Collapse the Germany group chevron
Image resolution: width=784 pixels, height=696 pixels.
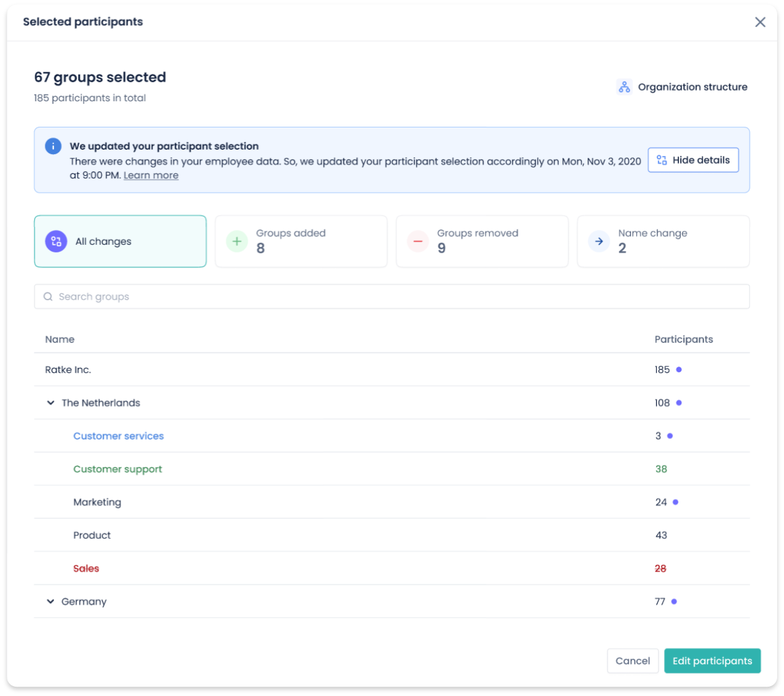coord(51,602)
